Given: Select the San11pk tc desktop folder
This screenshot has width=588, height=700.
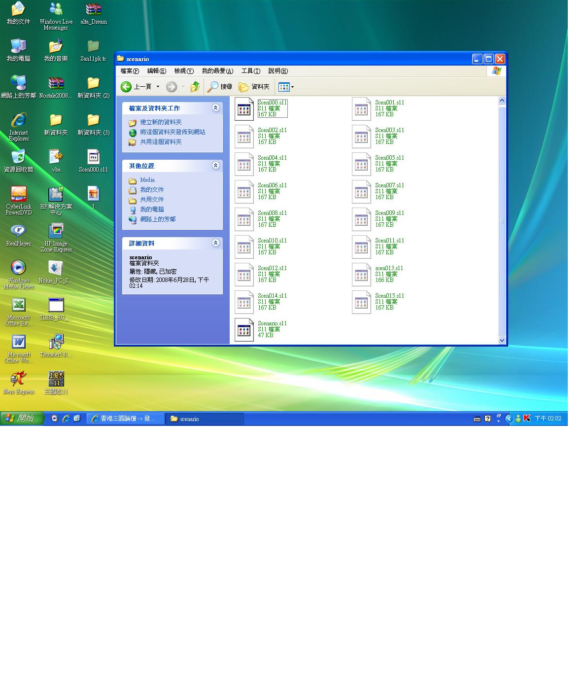Looking at the screenshot, I should (x=93, y=47).
